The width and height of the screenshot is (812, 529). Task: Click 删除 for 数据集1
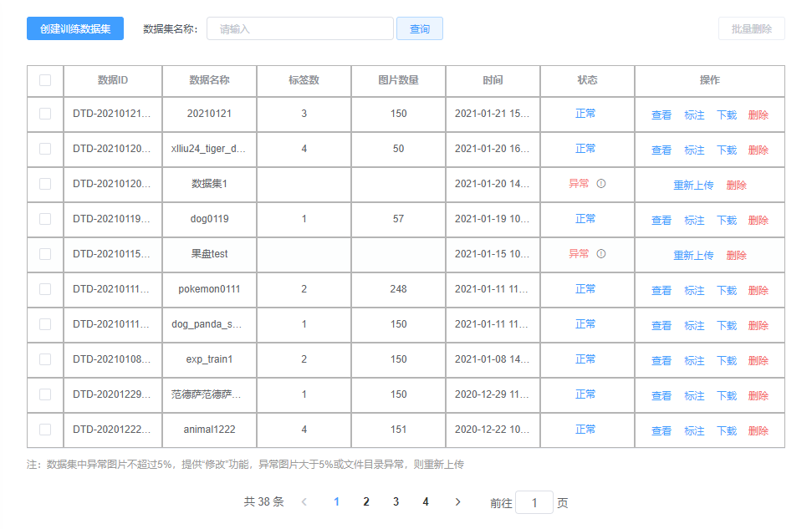point(737,186)
